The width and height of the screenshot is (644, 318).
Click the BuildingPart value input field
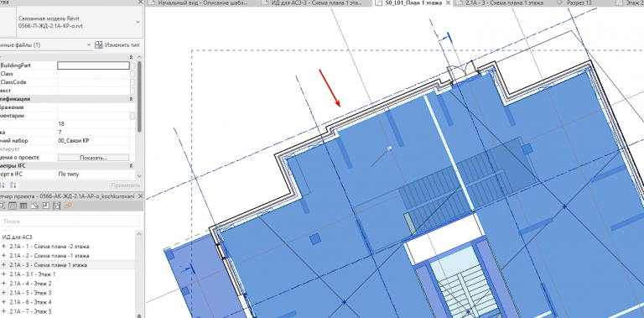[x=93, y=65]
